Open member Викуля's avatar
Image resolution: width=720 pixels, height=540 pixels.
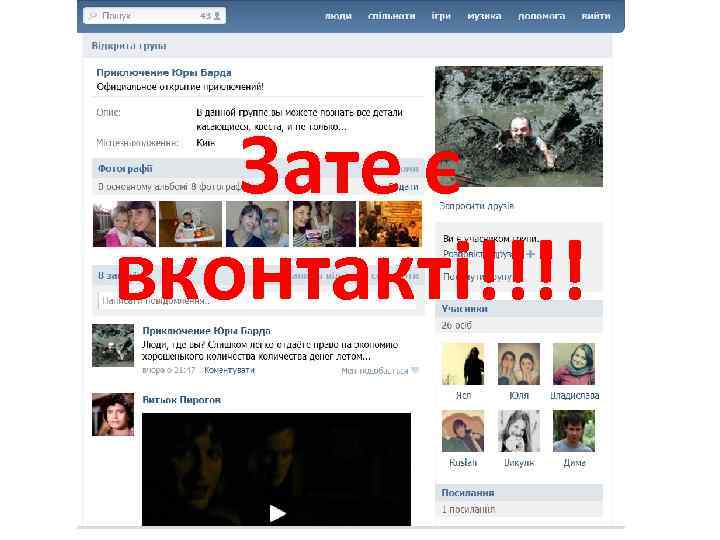pos(519,431)
